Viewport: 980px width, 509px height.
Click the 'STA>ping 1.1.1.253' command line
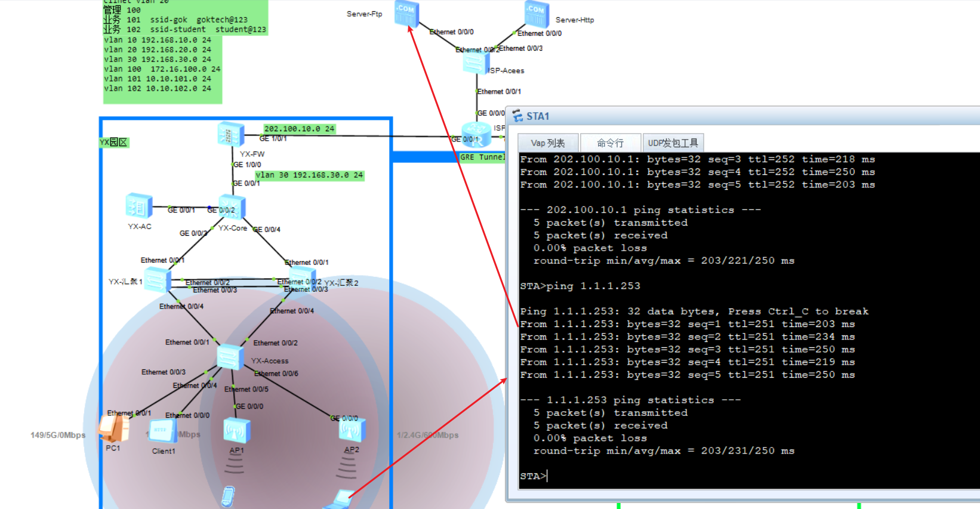coord(580,286)
